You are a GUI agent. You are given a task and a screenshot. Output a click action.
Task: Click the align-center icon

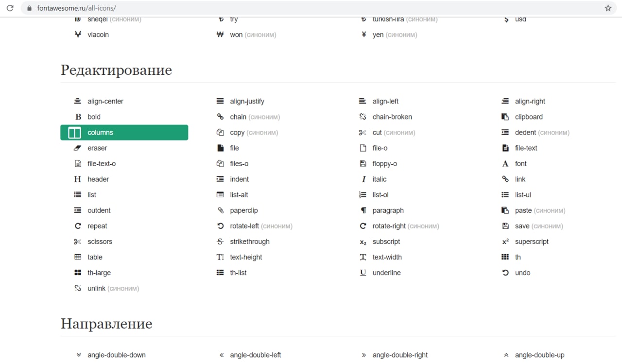point(78,101)
